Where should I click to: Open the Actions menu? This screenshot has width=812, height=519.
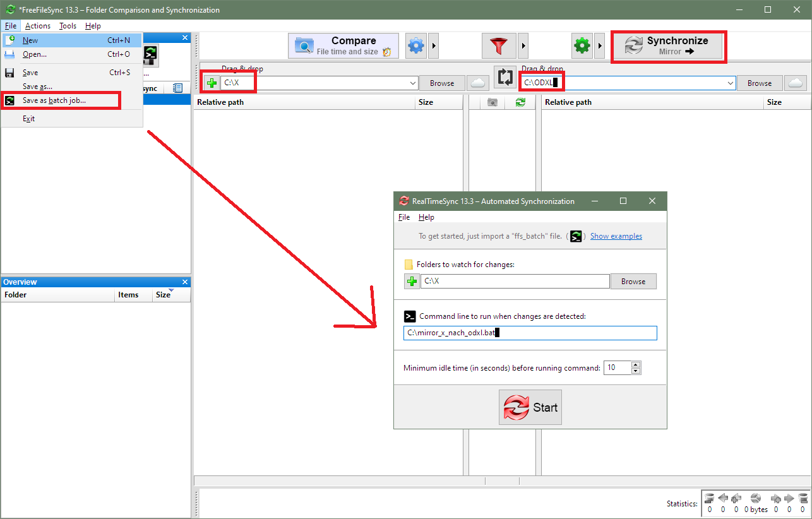pyautogui.click(x=38, y=26)
